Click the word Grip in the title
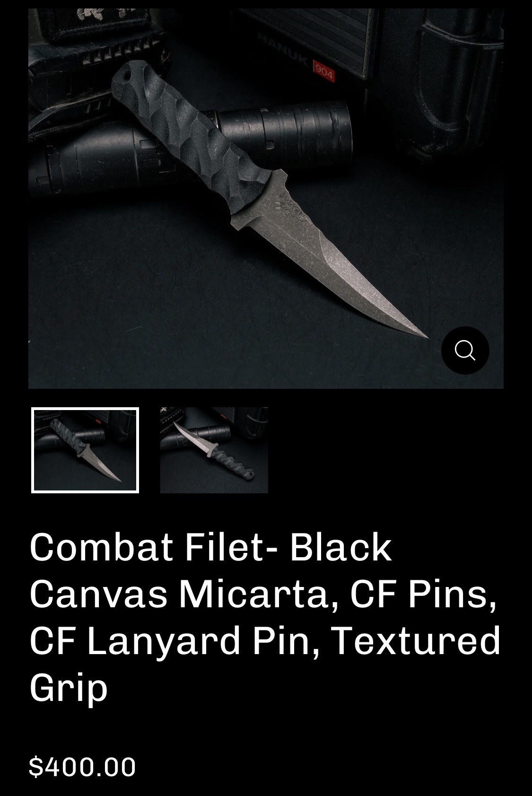Image resolution: width=532 pixels, height=796 pixels. [x=69, y=687]
